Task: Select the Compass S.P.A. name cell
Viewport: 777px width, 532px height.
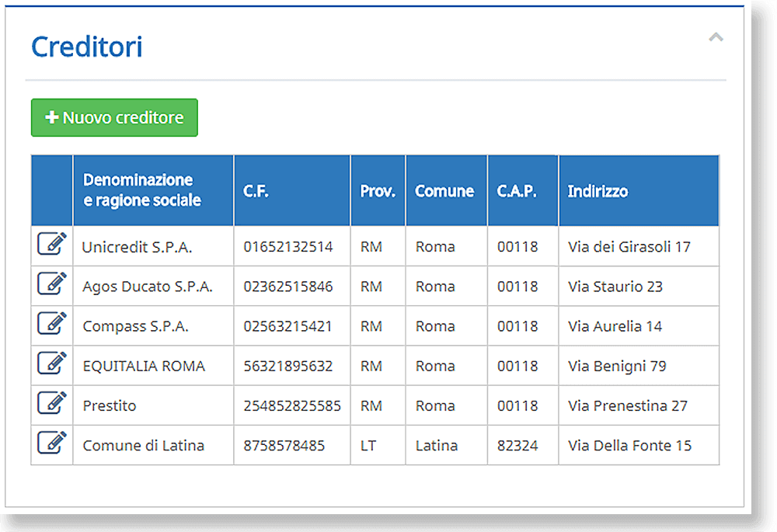Action: click(x=153, y=326)
